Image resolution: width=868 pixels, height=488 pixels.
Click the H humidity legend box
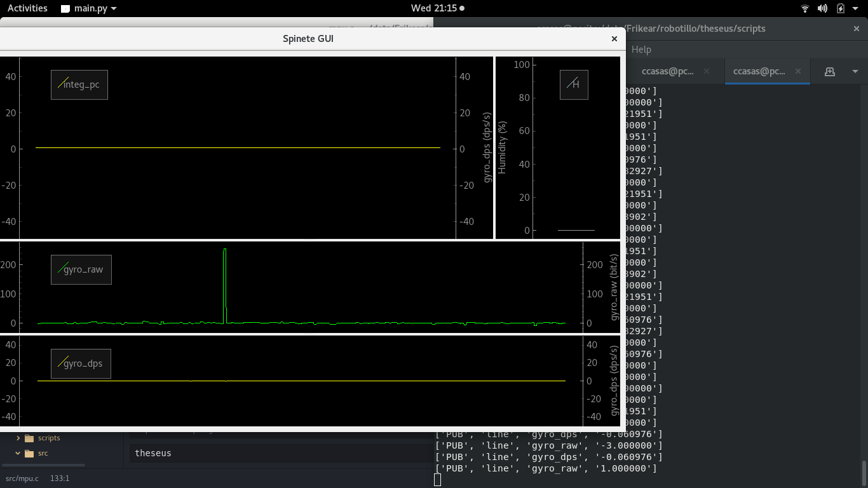click(574, 85)
